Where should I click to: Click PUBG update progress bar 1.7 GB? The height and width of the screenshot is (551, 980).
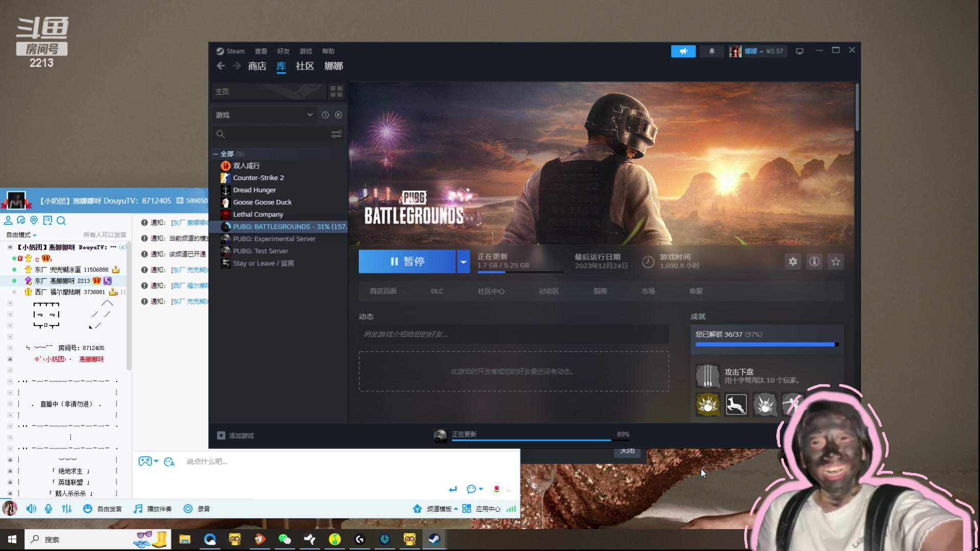521,272
